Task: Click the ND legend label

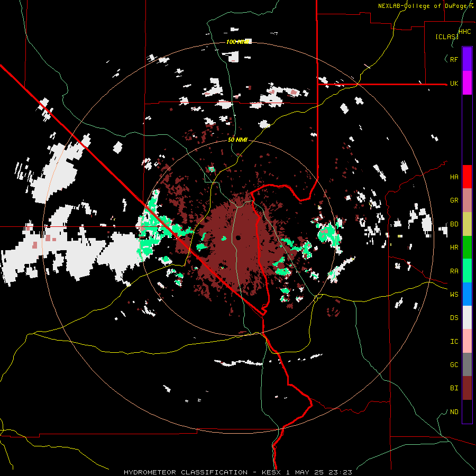Action: click(x=454, y=412)
